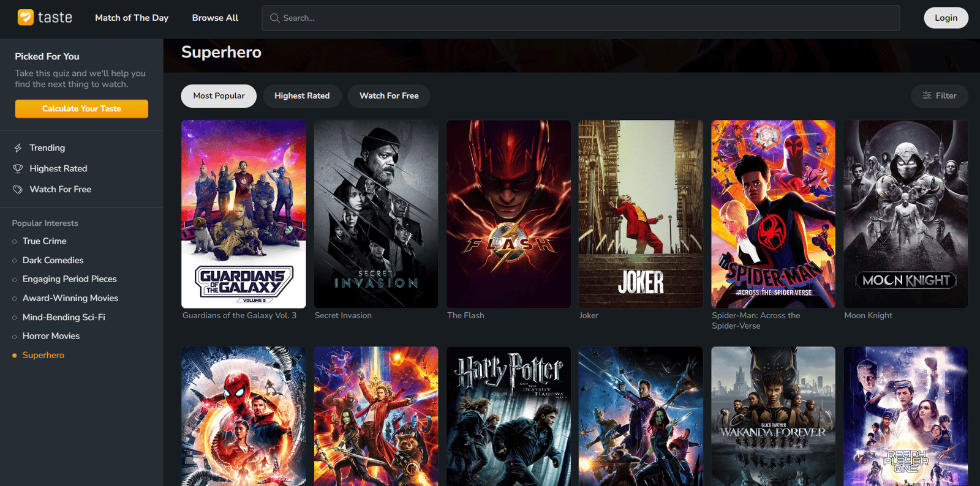
Task: Click the 'Superhero' page heading
Action: point(221,52)
